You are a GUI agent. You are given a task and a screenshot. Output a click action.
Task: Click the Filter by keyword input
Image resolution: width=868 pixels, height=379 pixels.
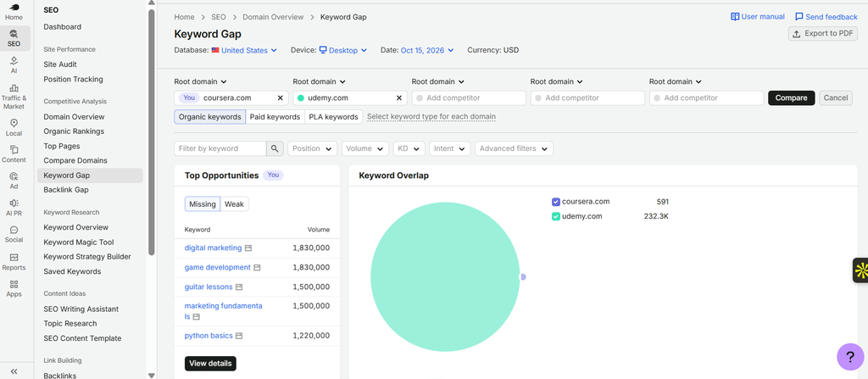pyautogui.click(x=220, y=148)
